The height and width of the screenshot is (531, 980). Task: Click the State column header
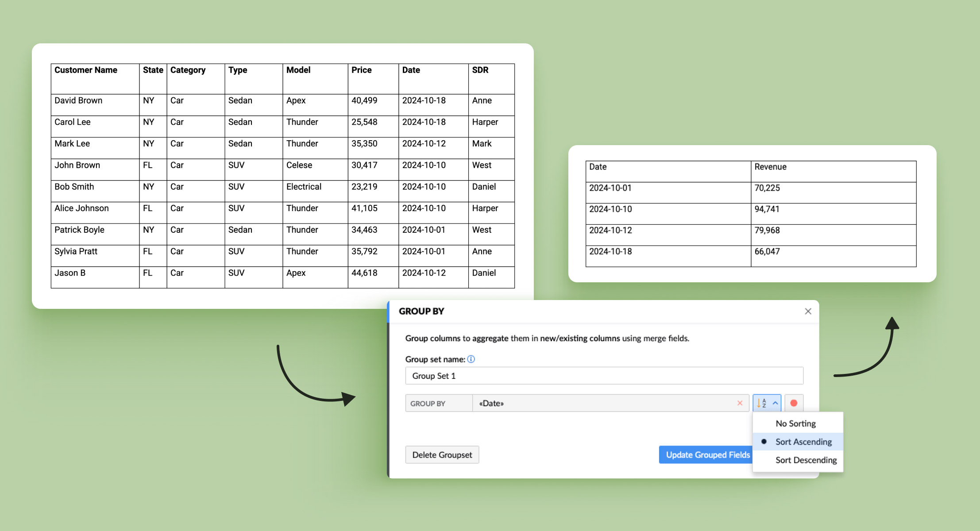click(x=153, y=79)
